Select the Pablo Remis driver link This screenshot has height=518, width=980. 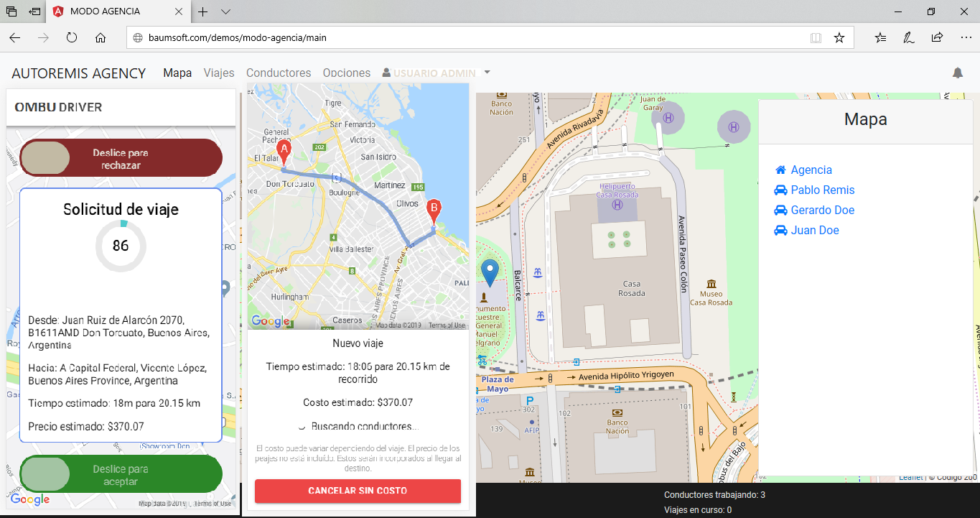pos(822,190)
